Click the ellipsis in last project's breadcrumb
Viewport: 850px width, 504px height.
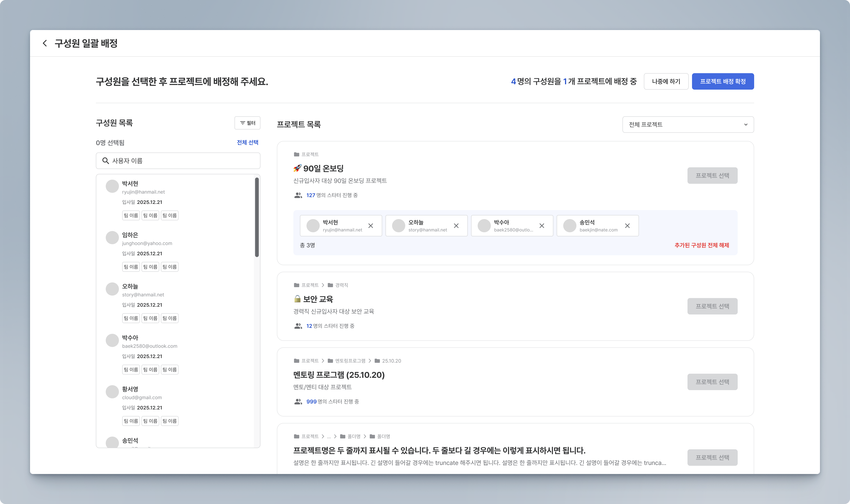pyautogui.click(x=329, y=437)
